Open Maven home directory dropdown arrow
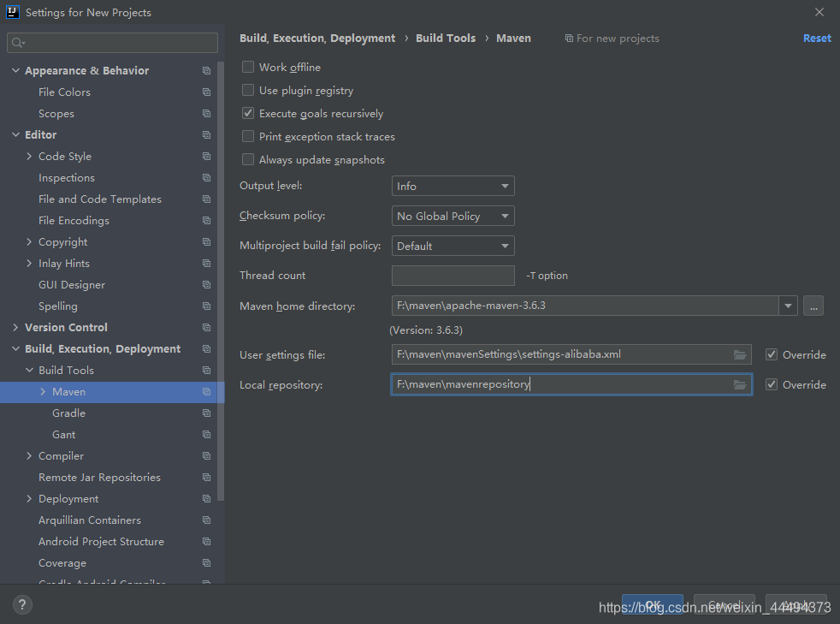 [788, 306]
